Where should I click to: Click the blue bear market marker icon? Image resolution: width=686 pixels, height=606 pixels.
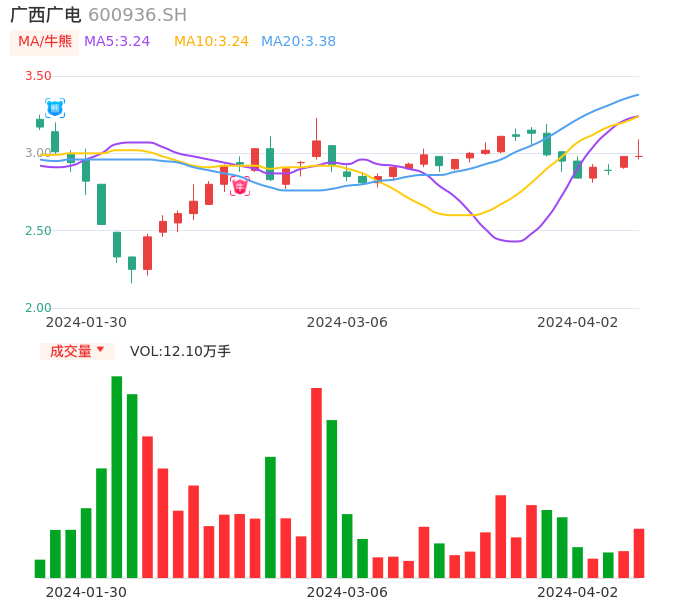pyautogui.click(x=55, y=107)
